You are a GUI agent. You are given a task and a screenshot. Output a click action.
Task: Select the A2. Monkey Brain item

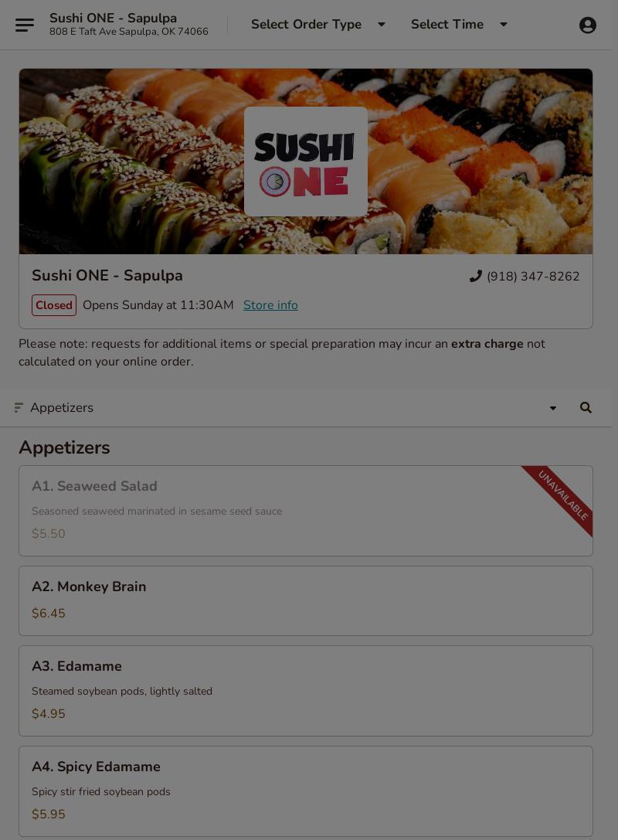coord(306,600)
